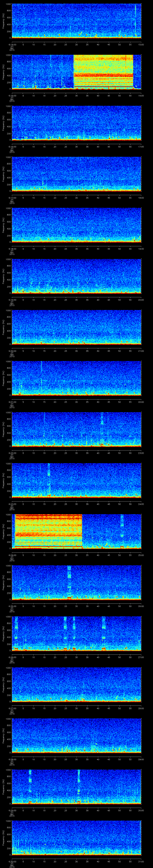Select the '6:16:00' start time label
The image size is (153, 868).
coord(12,147)
